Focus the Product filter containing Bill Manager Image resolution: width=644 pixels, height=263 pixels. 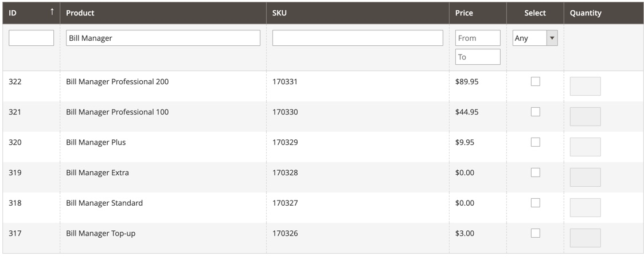163,38
